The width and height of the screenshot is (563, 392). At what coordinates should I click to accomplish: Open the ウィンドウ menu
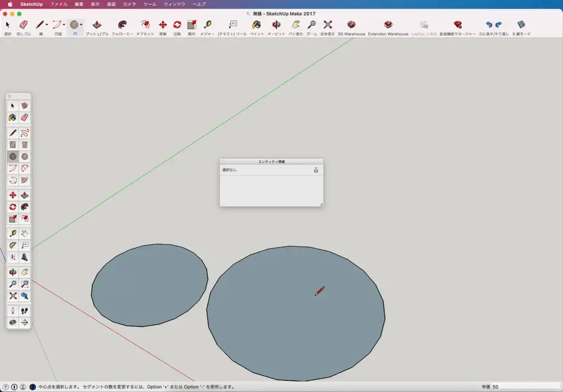[x=174, y=4]
